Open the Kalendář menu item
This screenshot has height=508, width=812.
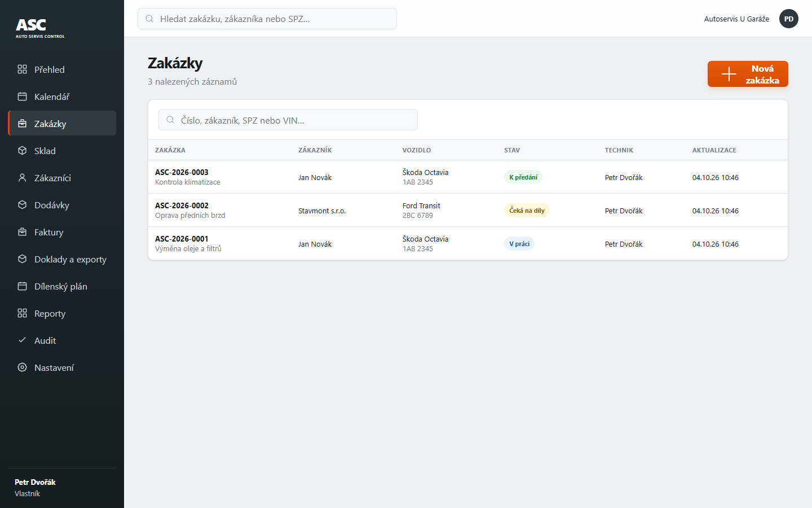pos(62,97)
